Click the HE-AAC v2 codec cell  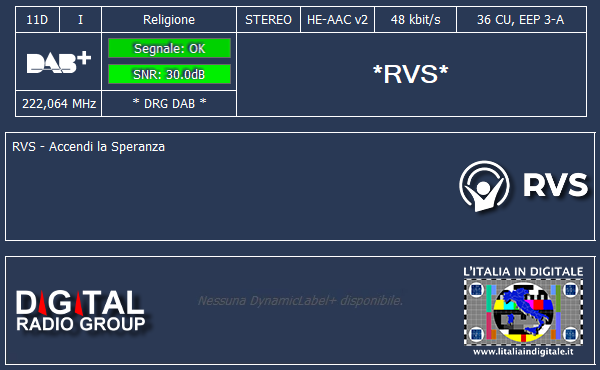coord(337,20)
